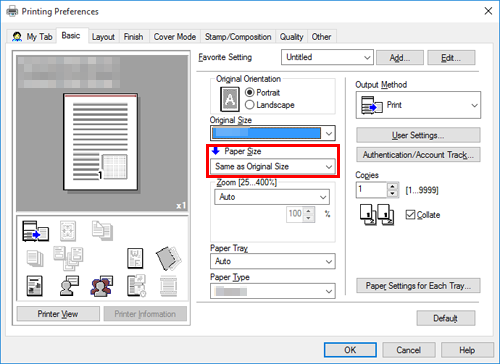Click the timestamp document icon
This screenshot has width=500, height=364.
[136, 286]
